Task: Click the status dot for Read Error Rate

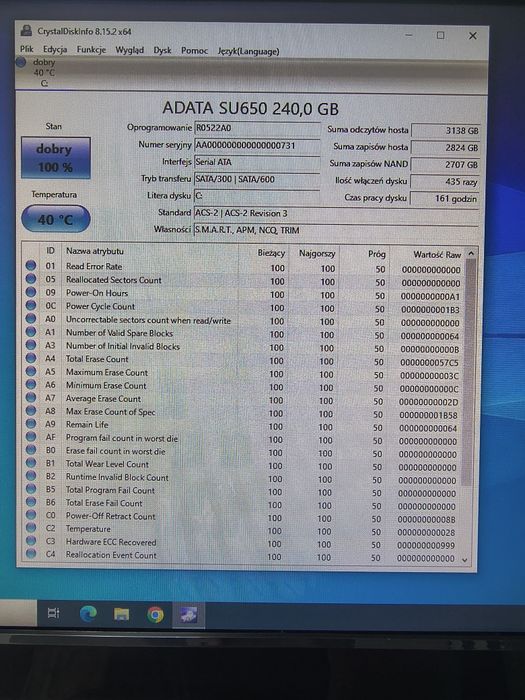Action: tap(31, 266)
